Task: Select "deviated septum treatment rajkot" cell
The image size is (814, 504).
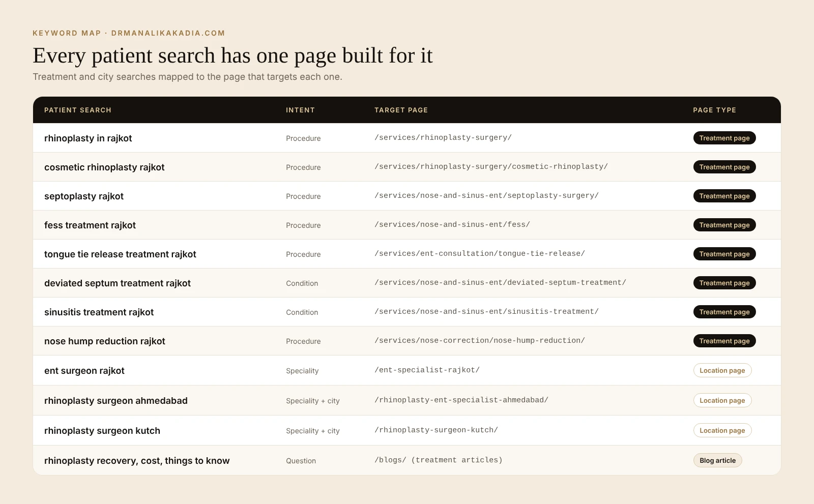Action: (x=118, y=283)
